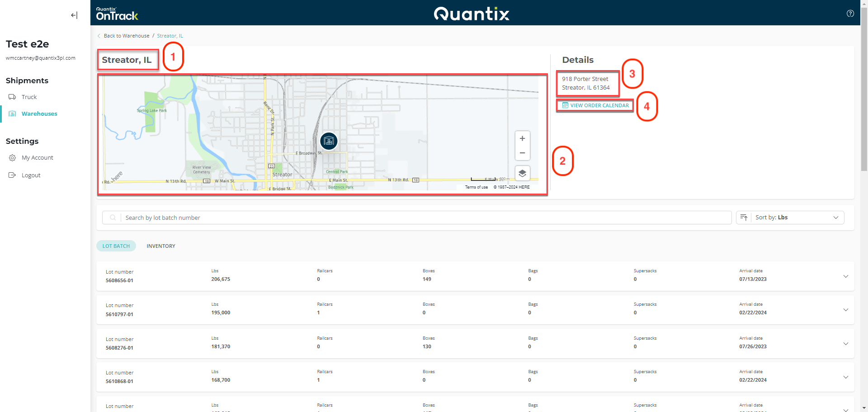Select the warehouse marker on the map

[x=329, y=141]
